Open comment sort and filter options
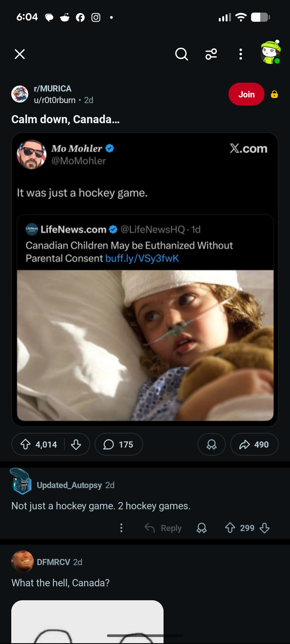Screen dimensions: 290x644 [x=211, y=54]
